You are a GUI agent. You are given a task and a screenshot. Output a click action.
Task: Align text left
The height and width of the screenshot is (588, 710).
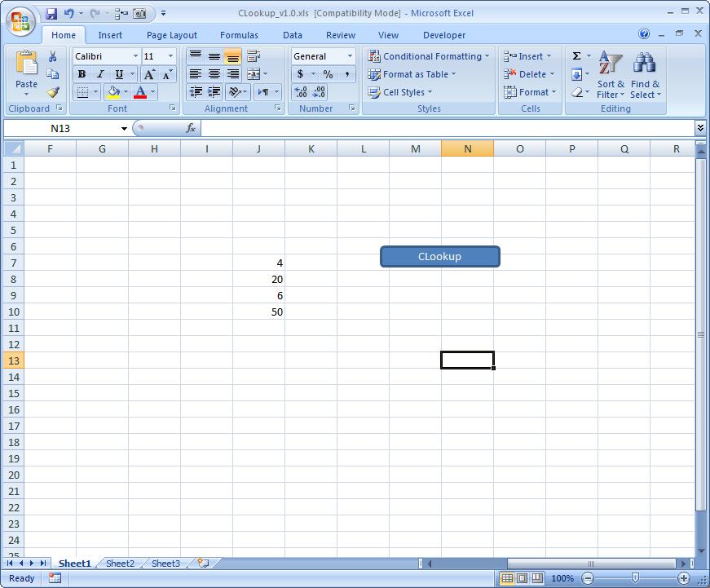point(196,74)
